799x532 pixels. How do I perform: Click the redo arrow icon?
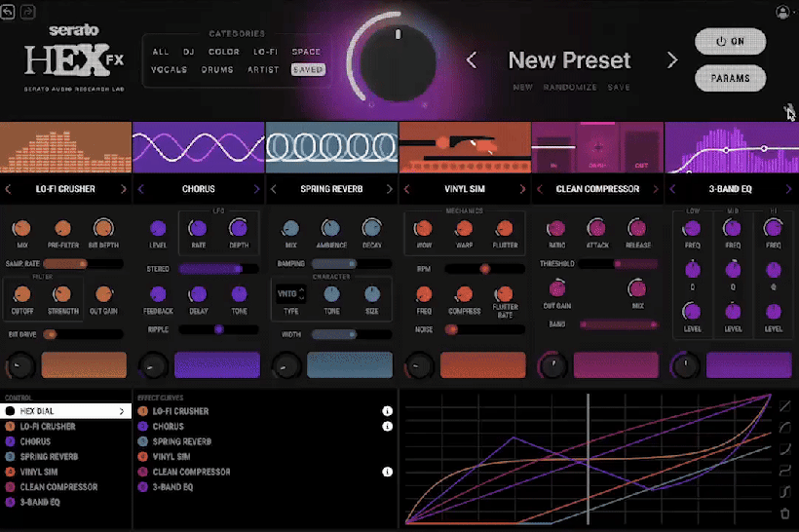pos(27,12)
